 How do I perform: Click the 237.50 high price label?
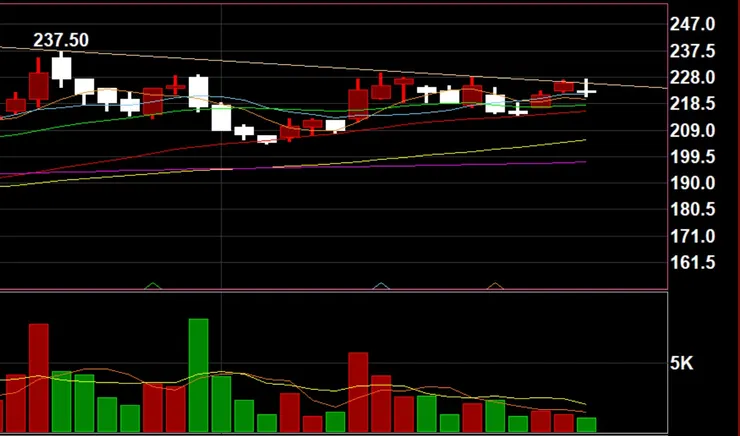coord(61,40)
